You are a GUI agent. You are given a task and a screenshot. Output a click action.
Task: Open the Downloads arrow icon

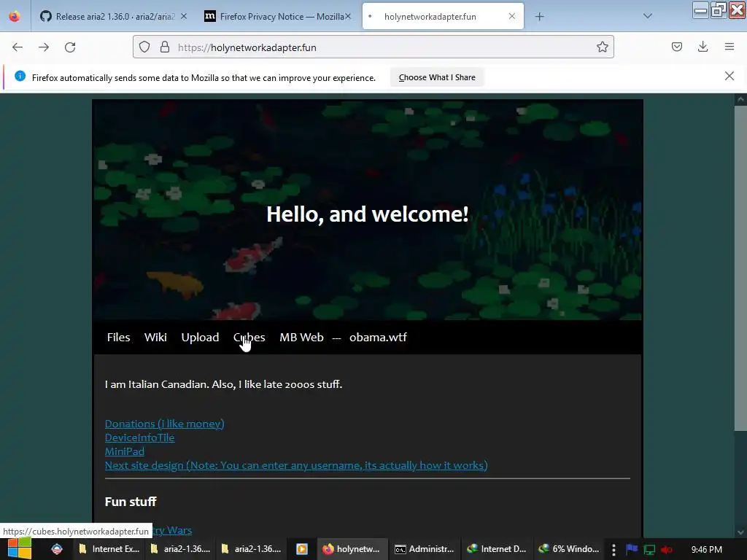703,47
